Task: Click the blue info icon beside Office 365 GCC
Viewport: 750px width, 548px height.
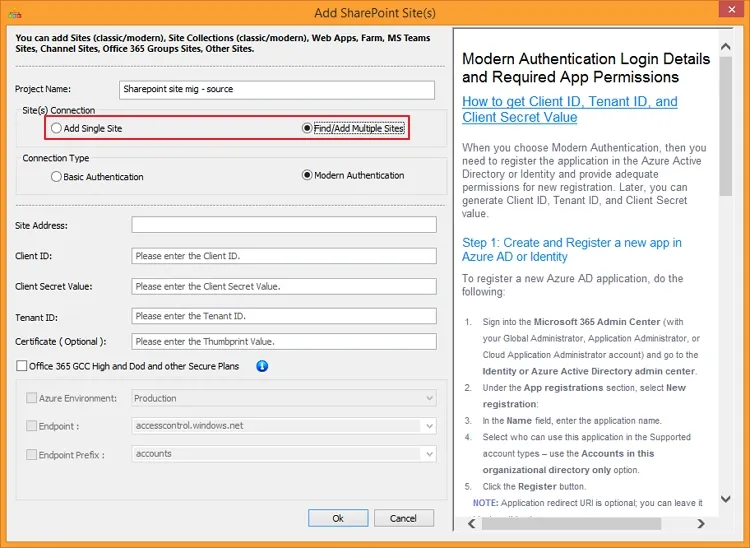Action: tap(262, 366)
